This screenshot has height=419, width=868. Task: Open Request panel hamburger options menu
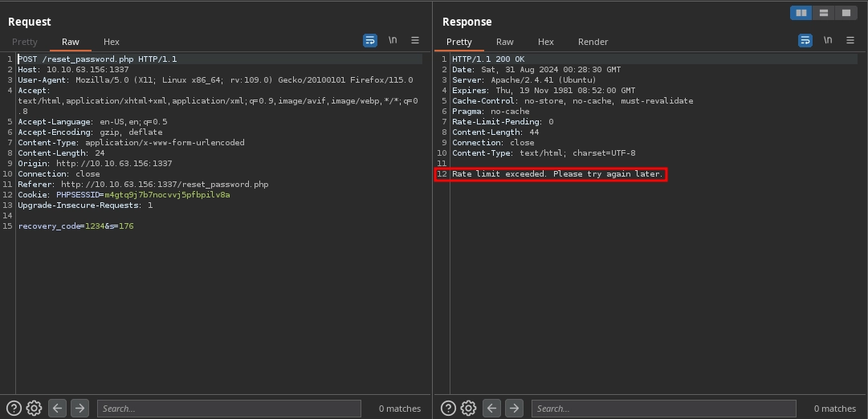(415, 40)
